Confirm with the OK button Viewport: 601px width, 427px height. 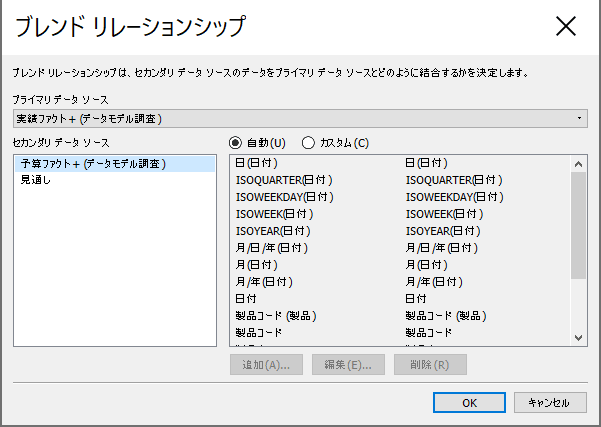click(x=470, y=402)
